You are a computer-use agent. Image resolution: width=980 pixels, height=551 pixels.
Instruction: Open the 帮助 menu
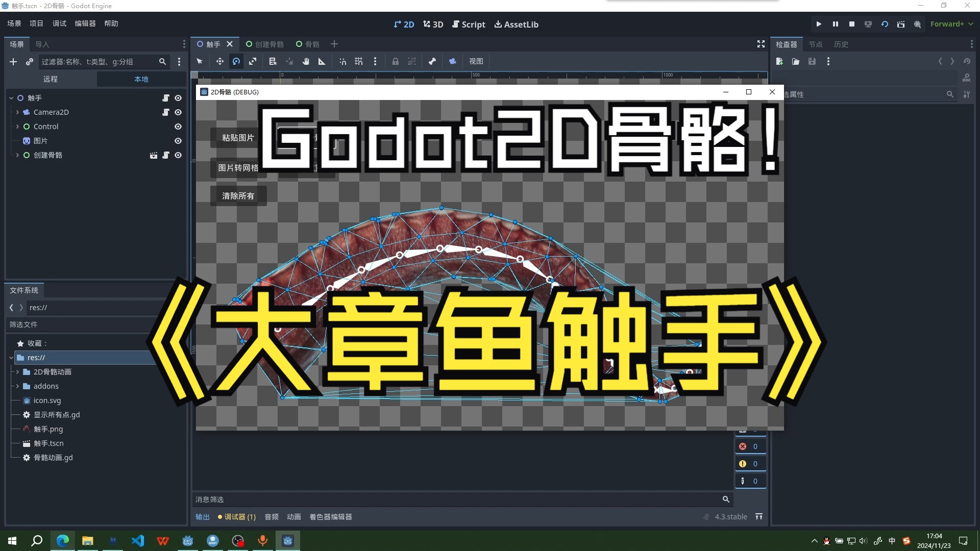[111, 23]
